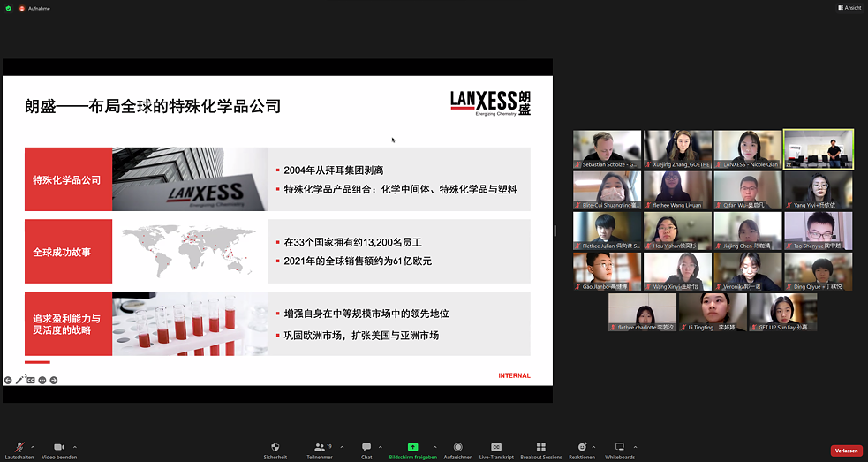Click muted mic icon on Tao Shenyue tile
The width and height of the screenshot is (868, 462).
coord(789,246)
